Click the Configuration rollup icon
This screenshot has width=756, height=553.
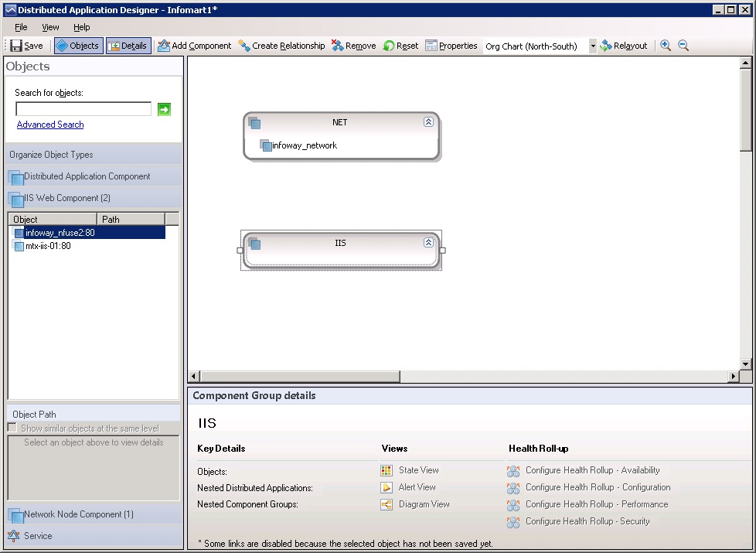(x=513, y=488)
